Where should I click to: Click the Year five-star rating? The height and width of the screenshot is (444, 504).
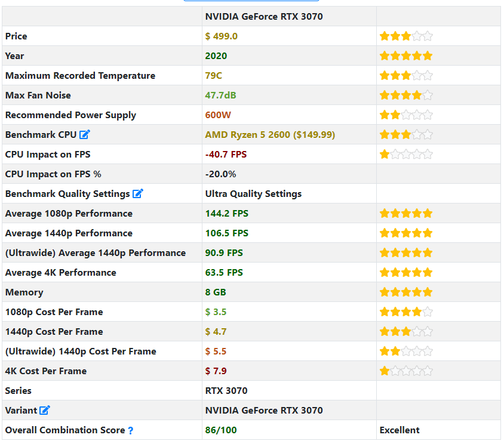click(406, 55)
